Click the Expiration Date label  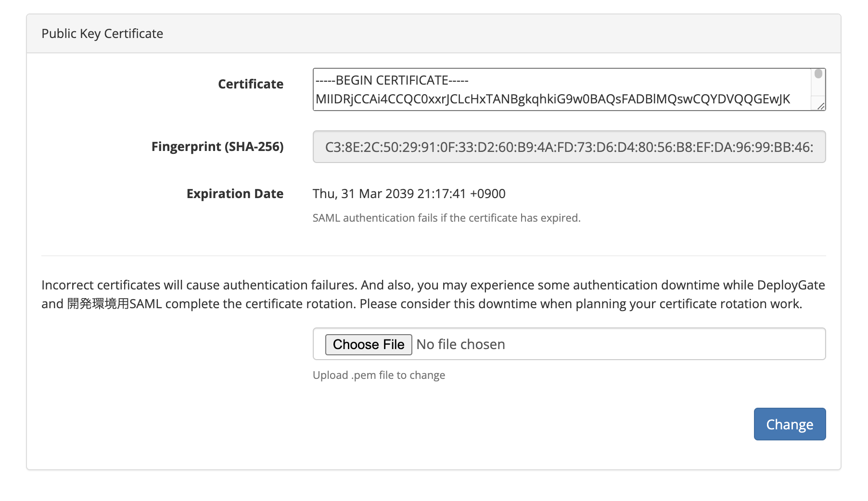234,193
